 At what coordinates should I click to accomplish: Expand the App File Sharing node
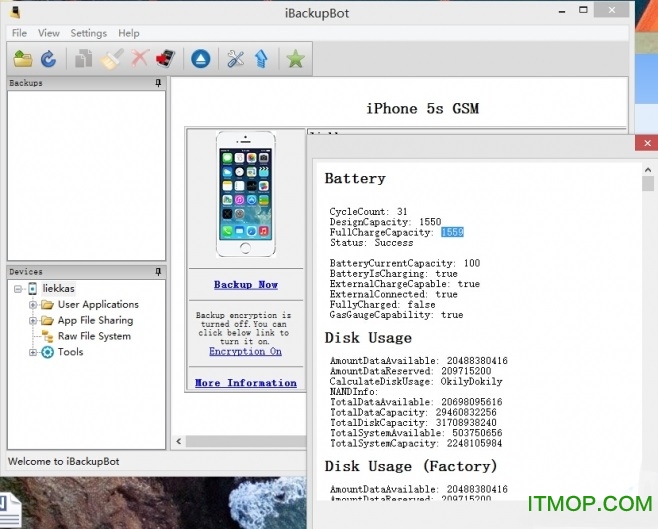[33, 321]
